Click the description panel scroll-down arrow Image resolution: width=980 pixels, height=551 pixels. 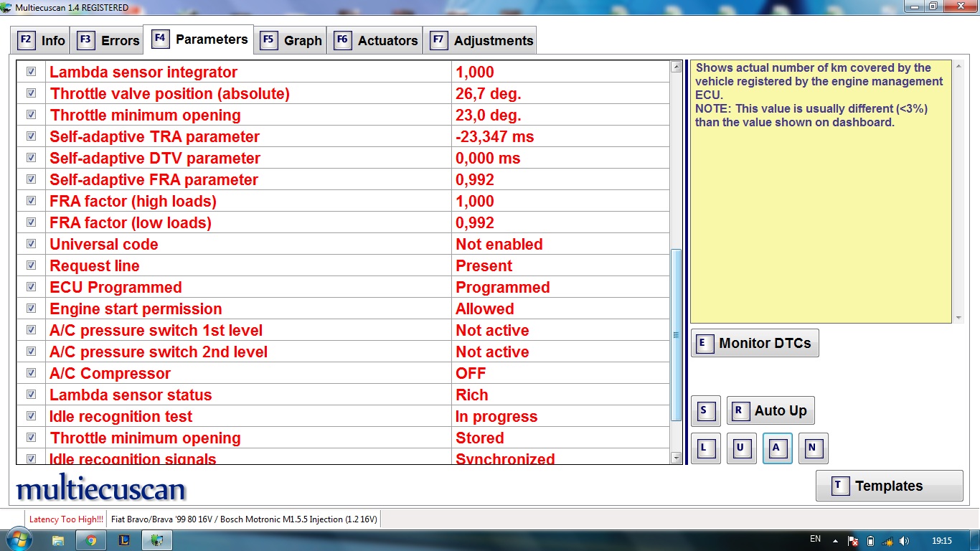click(x=958, y=317)
